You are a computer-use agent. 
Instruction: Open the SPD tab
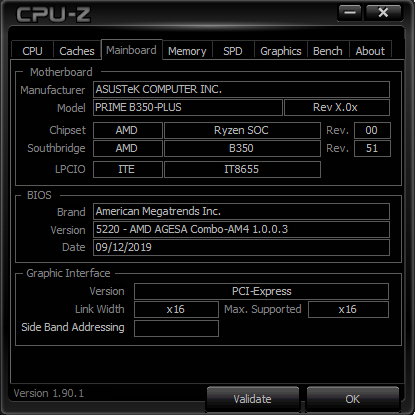(233, 51)
